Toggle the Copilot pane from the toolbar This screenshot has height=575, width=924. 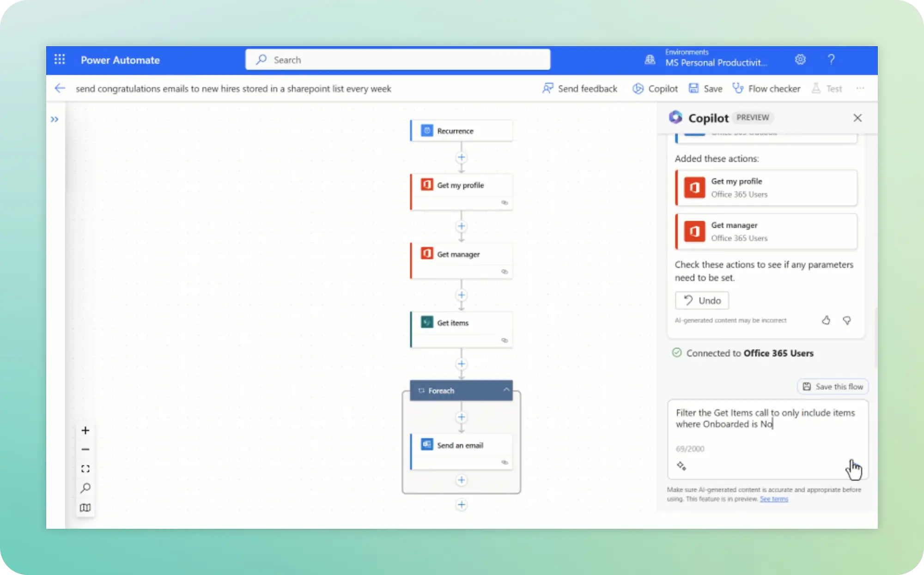point(655,88)
